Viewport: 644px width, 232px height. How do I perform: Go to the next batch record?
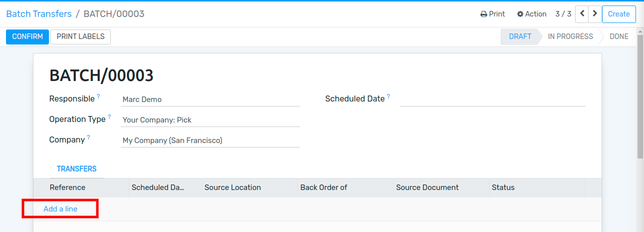click(x=595, y=14)
